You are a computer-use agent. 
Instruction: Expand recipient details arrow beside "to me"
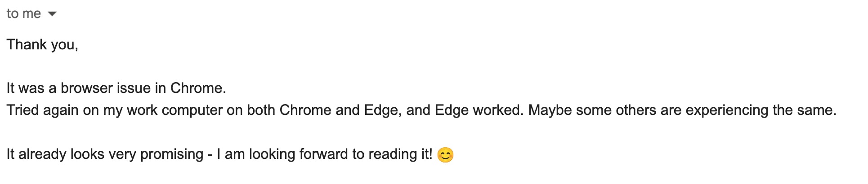[52, 14]
